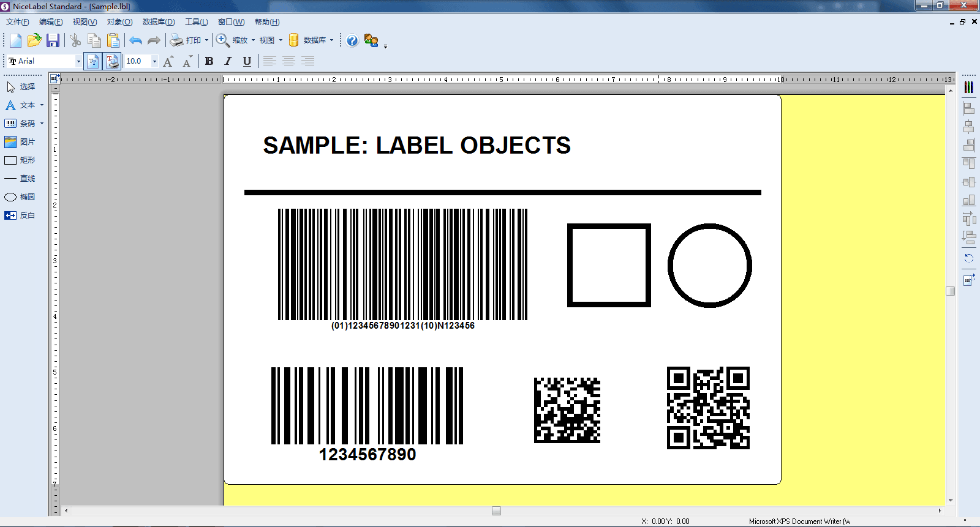
Task: Expand toolbar overflow options arrow
Action: [x=385, y=46]
